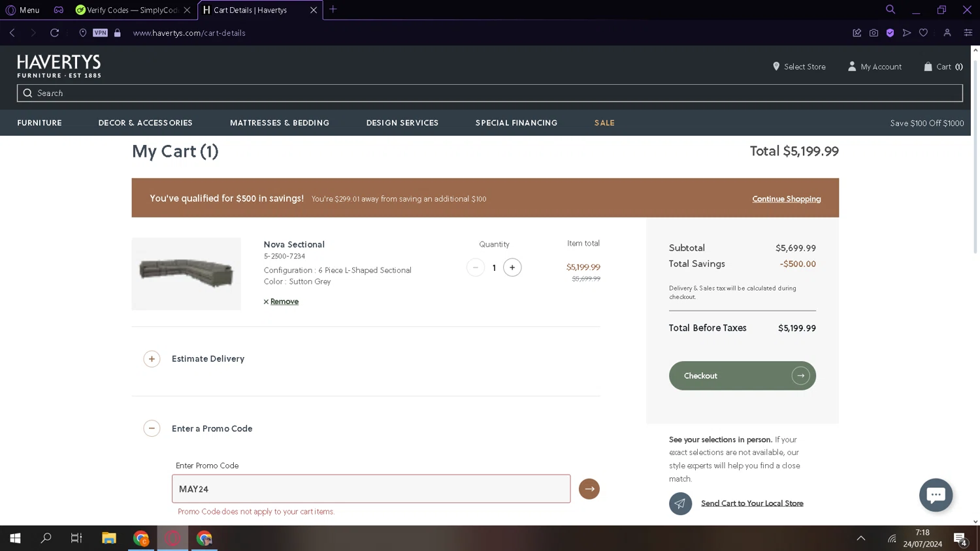Open the DECOR & ACCESSORIES menu
The image size is (980, 551).
click(145, 123)
